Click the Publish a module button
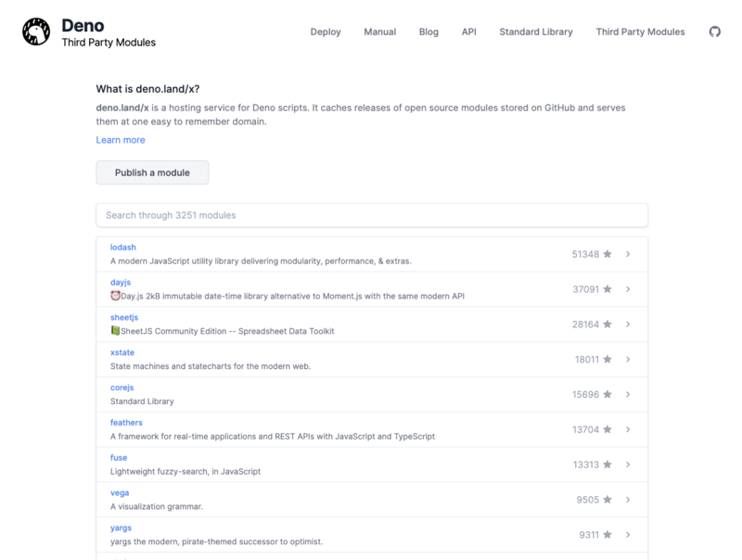The image size is (742, 560). (152, 172)
